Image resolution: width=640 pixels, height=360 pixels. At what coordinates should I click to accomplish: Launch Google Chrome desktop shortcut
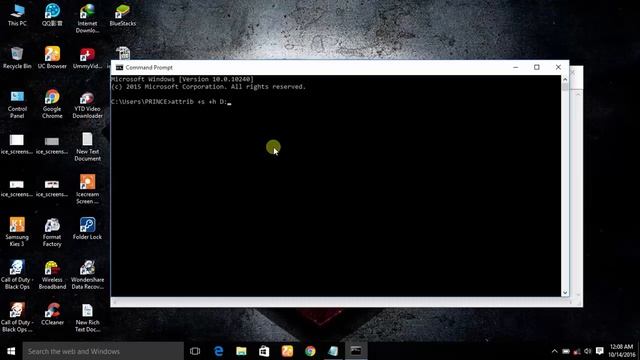pos(52,104)
